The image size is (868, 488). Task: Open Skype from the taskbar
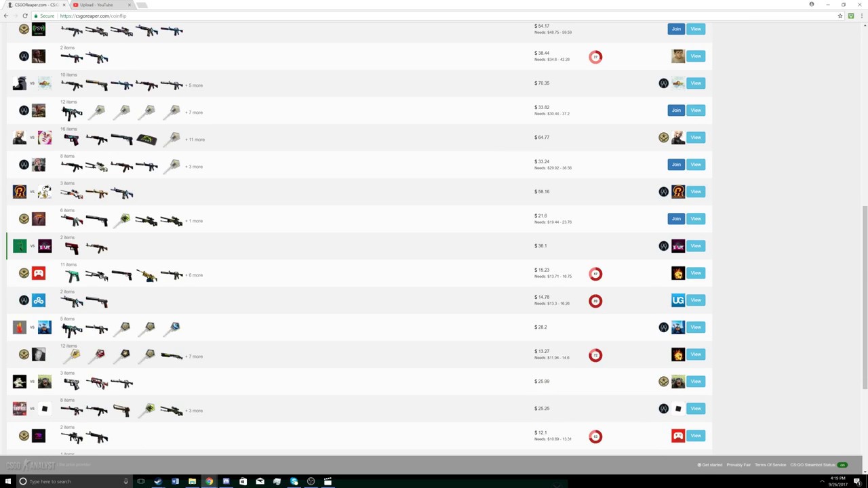(294, 481)
